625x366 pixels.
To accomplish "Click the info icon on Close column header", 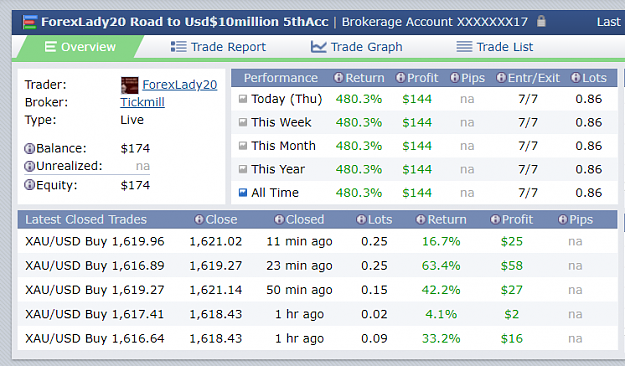I will 199,219.
